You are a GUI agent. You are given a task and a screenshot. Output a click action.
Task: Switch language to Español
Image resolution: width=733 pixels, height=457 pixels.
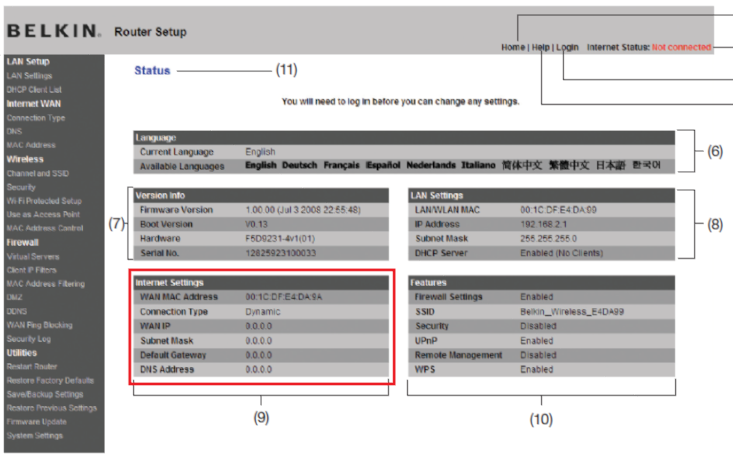[x=383, y=165]
